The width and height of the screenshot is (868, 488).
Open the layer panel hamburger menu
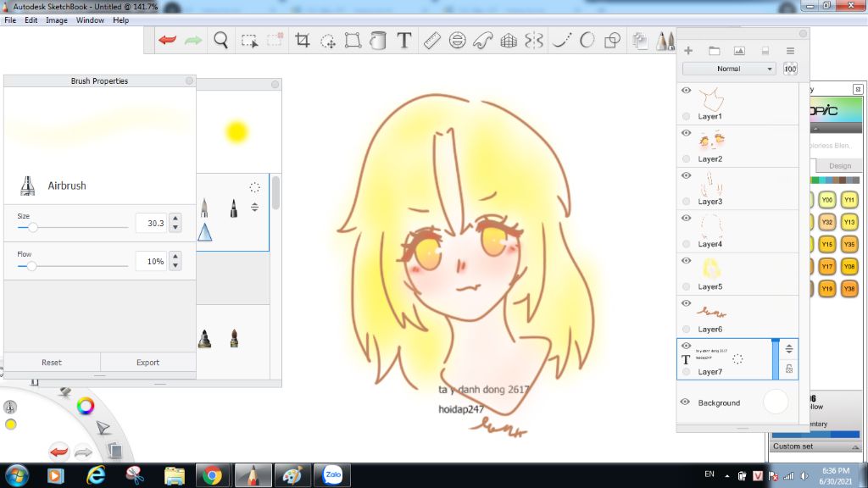[x=790, y=50]
